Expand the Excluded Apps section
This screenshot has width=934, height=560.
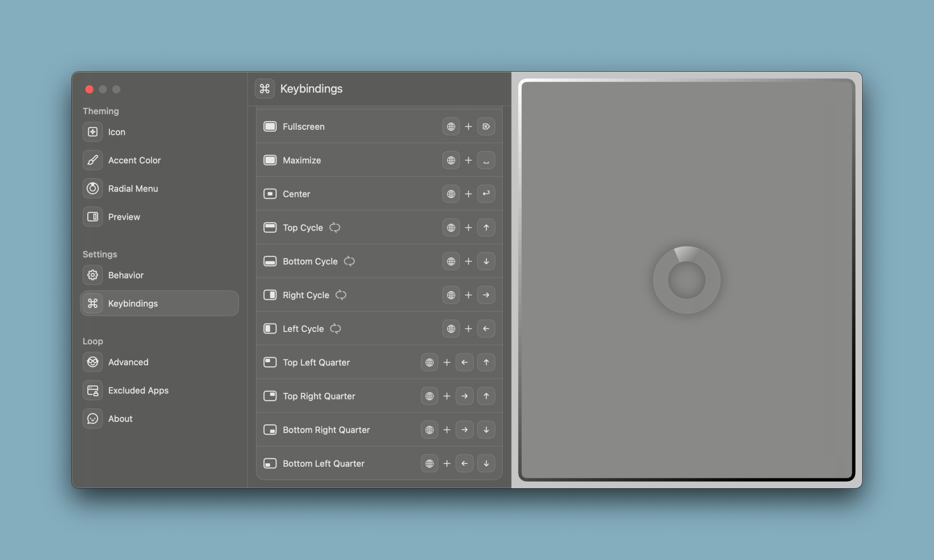[138, 389]
